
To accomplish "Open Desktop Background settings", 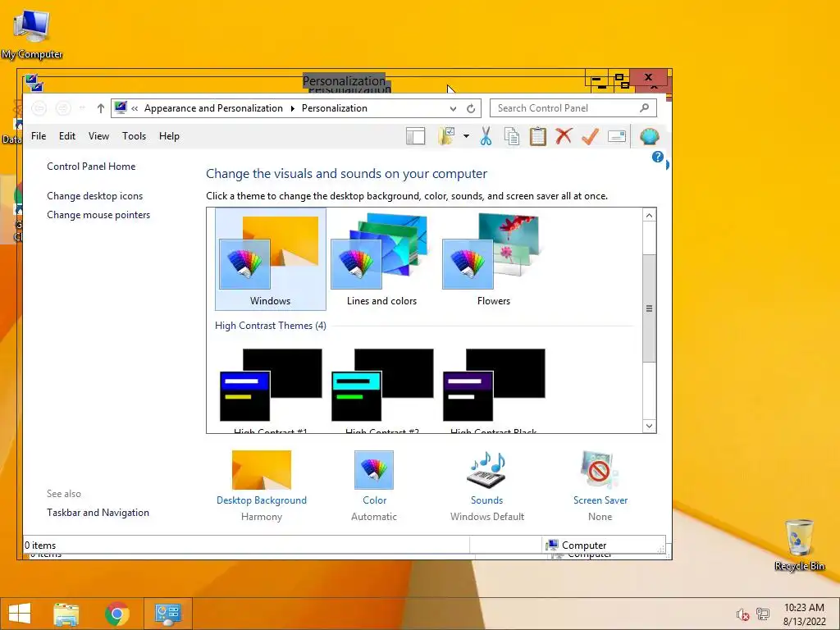I will pos(262,470).
